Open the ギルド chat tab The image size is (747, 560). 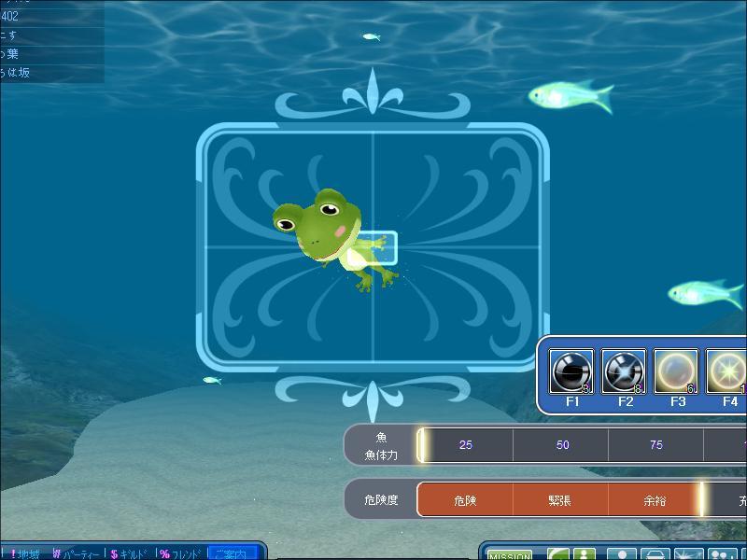(x=130, y=553)
